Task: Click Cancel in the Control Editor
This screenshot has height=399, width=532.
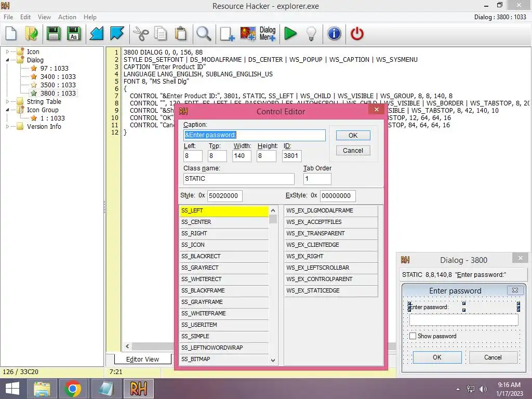Action: (x=353, y=150)
